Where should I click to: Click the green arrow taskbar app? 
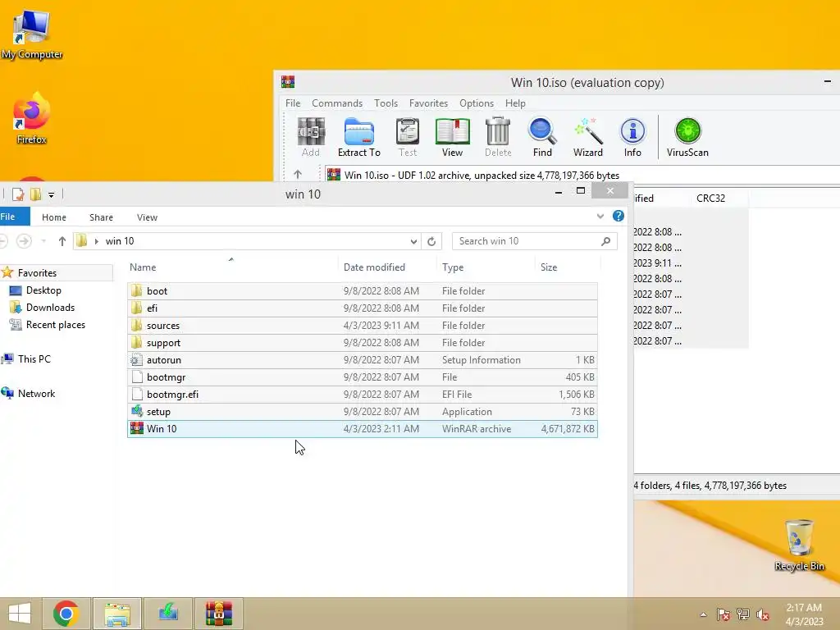168,614
